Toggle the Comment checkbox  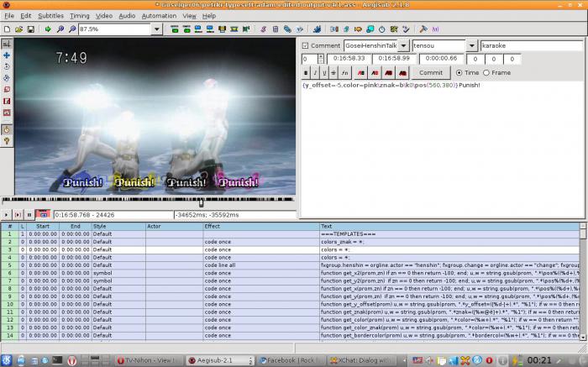coord(305,45)
